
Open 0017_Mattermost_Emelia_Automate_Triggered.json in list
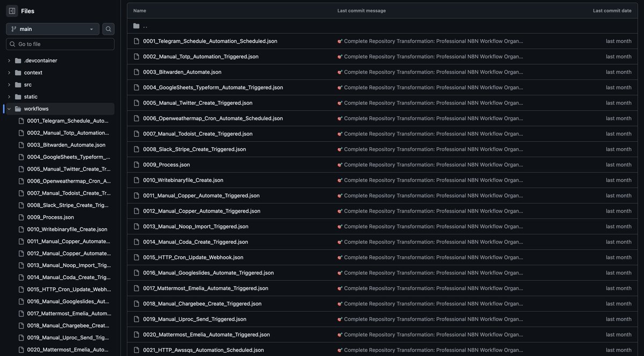click(x=206, y=288)
